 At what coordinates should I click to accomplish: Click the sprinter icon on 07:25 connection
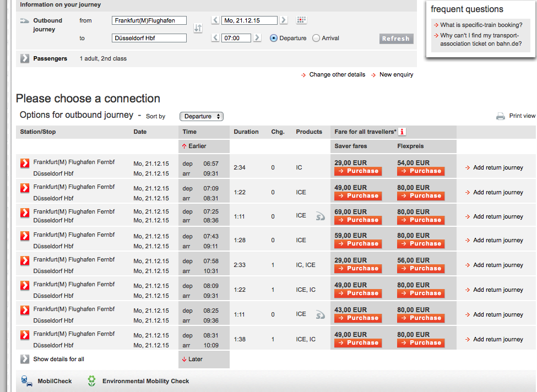320,216
